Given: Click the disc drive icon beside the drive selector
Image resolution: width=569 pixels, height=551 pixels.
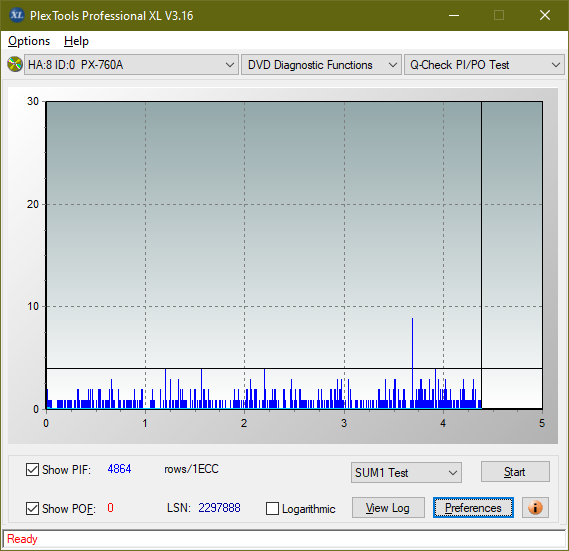Looking at the screenshot, I should (x=15, y=65).
